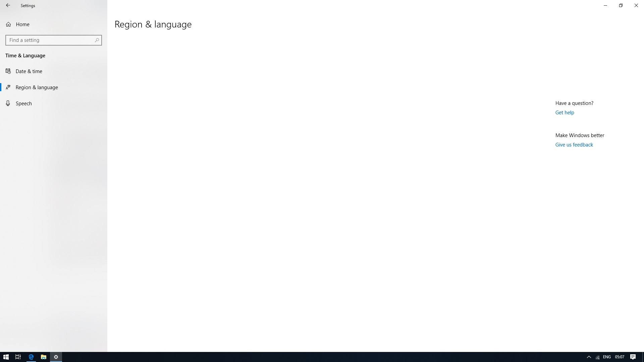Click the Region & language settings icon

(x=8, y=87)
